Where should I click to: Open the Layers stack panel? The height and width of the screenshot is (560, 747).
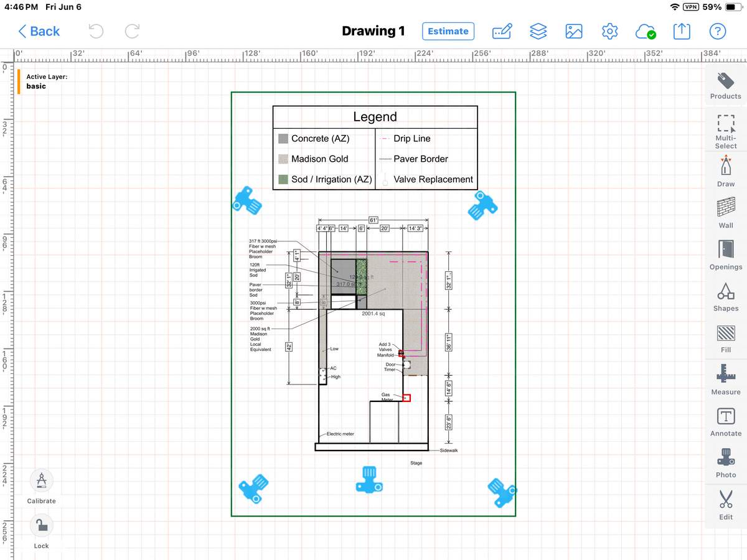538,31
